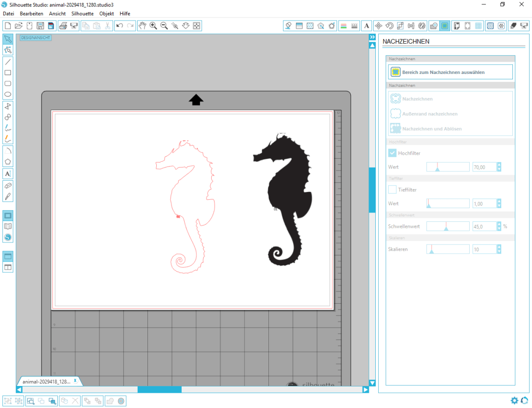Select the Rectangle drawing tool
Viewport: 532px width, 408px height.
(7, 72)
